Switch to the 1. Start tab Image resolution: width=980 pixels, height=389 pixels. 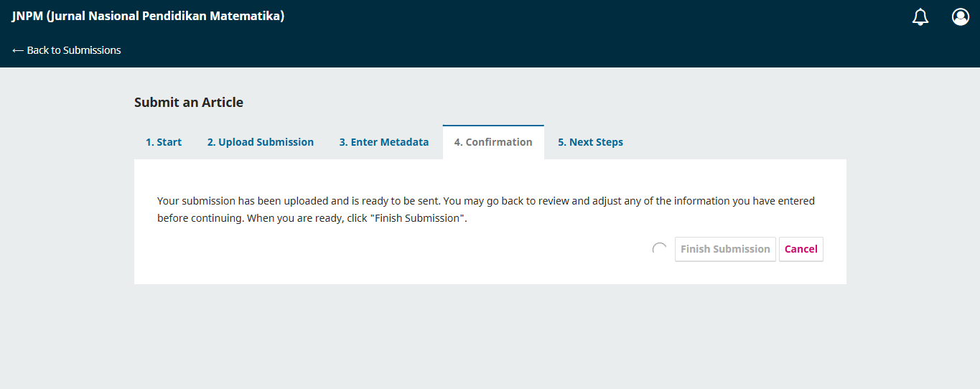[x=164, y=142]
